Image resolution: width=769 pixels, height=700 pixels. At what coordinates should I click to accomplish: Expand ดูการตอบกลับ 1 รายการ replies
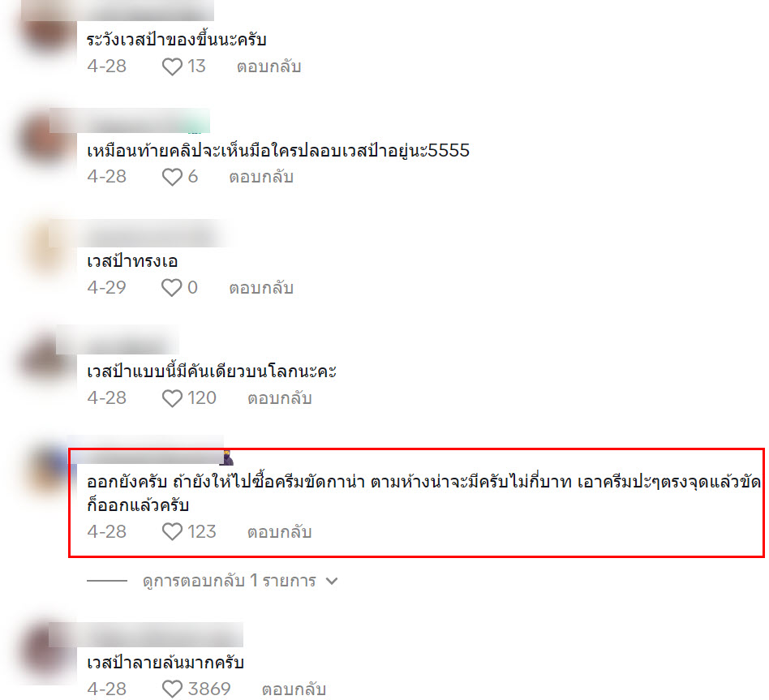pos(229,581)
